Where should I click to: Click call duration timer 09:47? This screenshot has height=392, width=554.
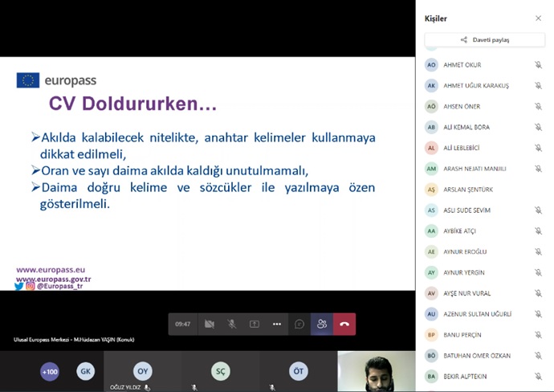coord(183,324)
